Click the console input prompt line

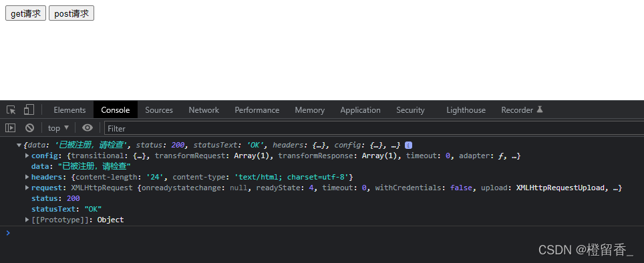322,233
